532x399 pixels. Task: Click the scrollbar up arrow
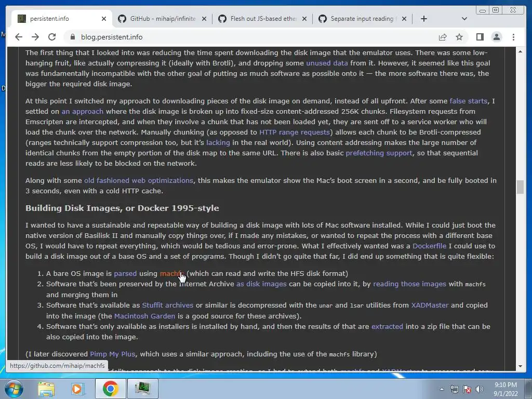pyautogui.click(x=520, y=51)
